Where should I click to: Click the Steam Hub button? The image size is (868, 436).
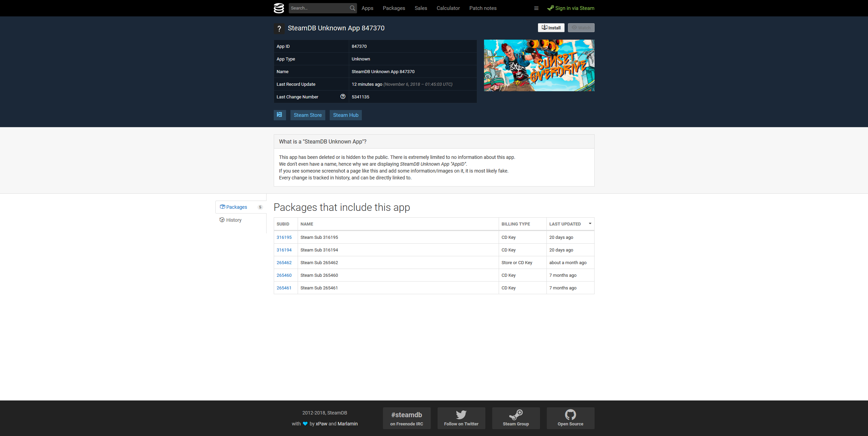point(345,115)
